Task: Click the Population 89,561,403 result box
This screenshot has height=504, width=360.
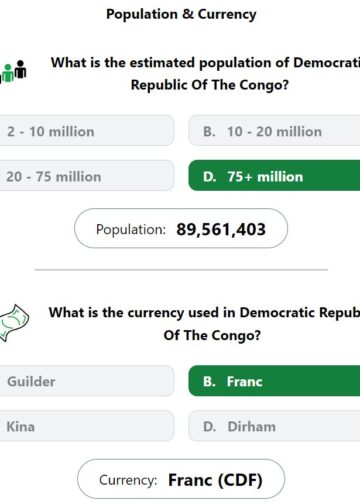Action: [181, 228]
